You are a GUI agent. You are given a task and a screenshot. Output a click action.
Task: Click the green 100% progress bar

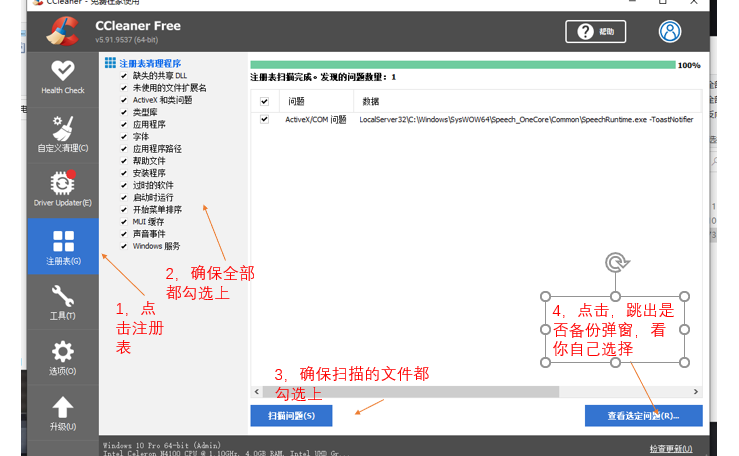[x=463, y=65]
